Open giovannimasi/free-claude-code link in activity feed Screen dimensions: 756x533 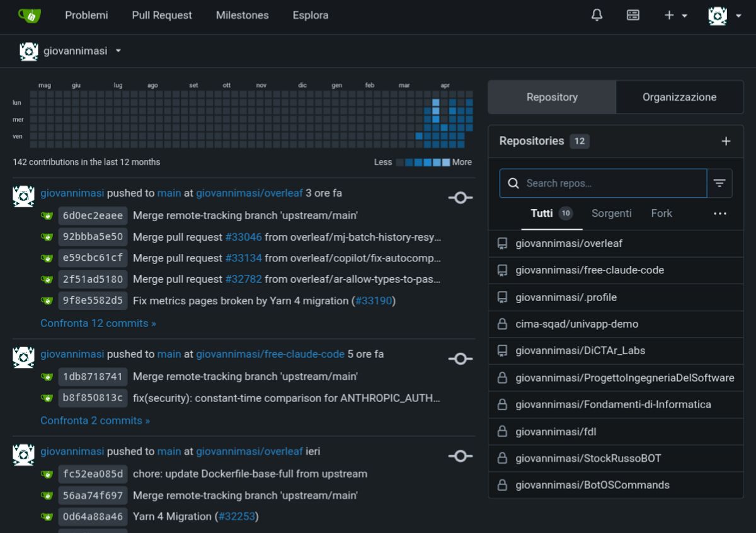(x=270, y=354)
